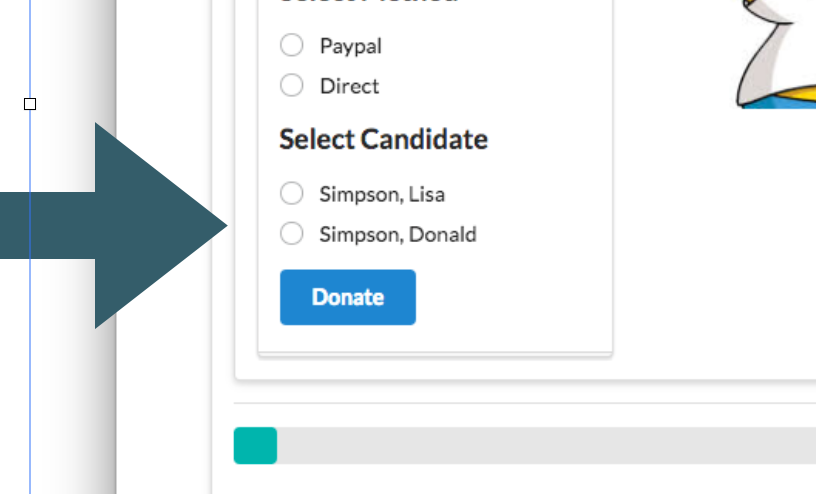Click the "Simpson, Donald" label text
The image size is (816, 494).
[398, 234]
